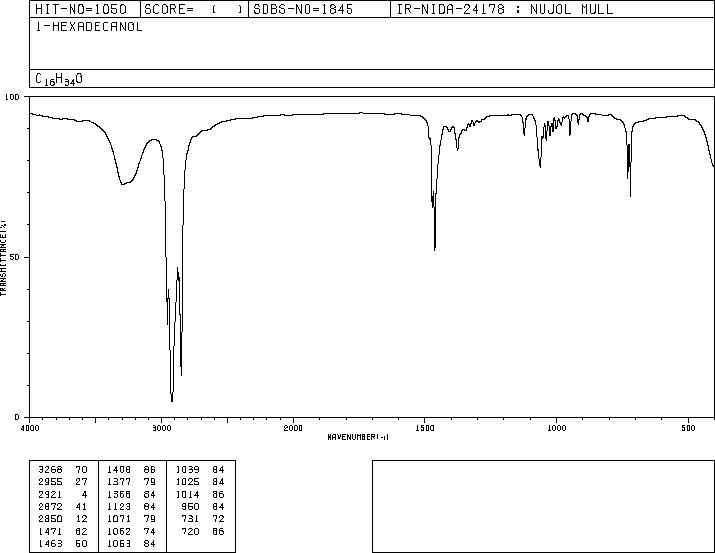Click the 2000 wavenumber axis label
This screenshot has height=553, width=715.
pyautogui.click(x=293, y=428)
